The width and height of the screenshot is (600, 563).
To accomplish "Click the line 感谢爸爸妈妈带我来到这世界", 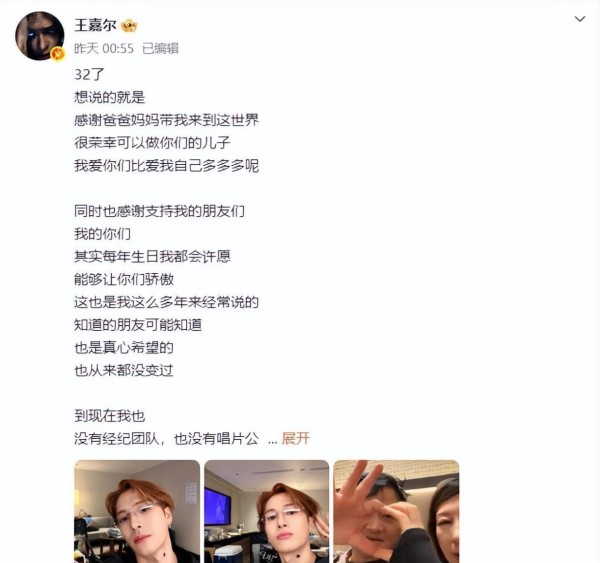I will point(166,120).
